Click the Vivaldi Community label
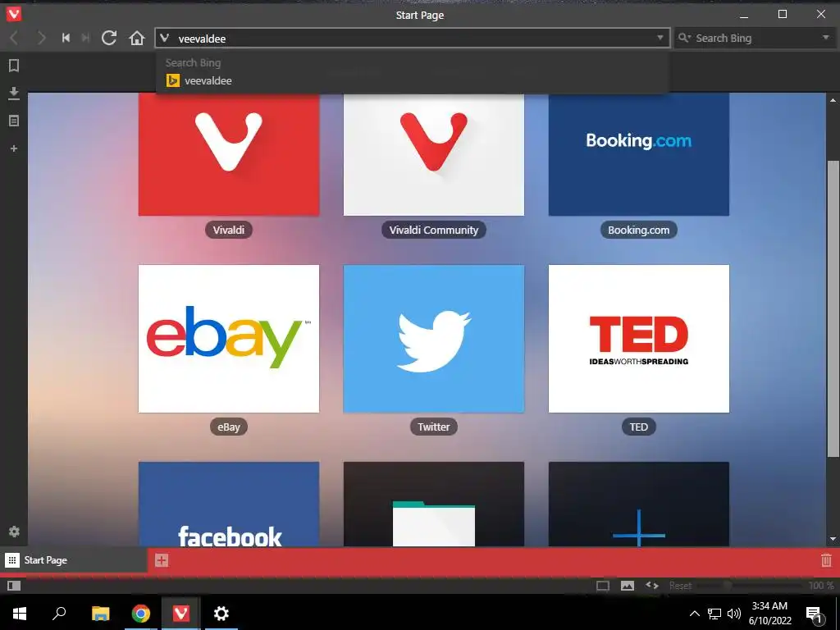Viewport: 840px width, 630px height. point(434,230)
